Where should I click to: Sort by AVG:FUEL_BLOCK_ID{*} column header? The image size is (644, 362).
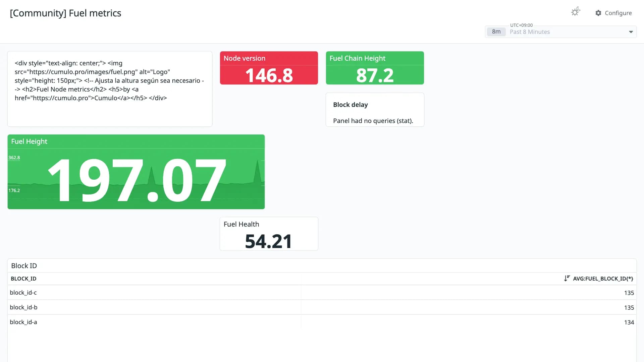[x=603, y=279]
